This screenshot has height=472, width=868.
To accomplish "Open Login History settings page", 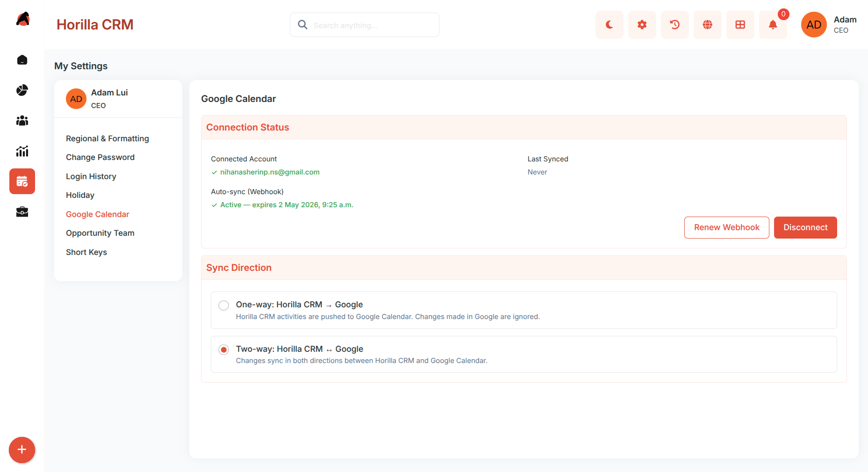I will click(91, 176).
